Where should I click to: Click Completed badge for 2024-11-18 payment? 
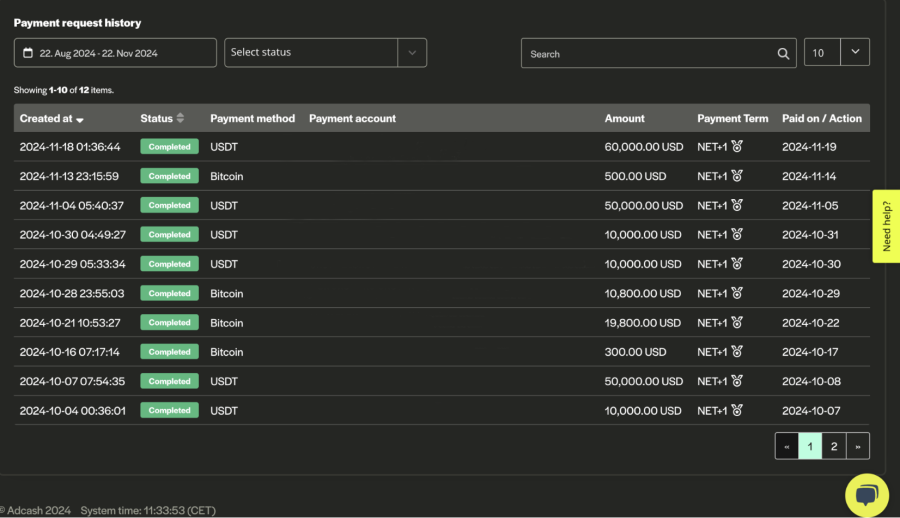coord(169,147)
